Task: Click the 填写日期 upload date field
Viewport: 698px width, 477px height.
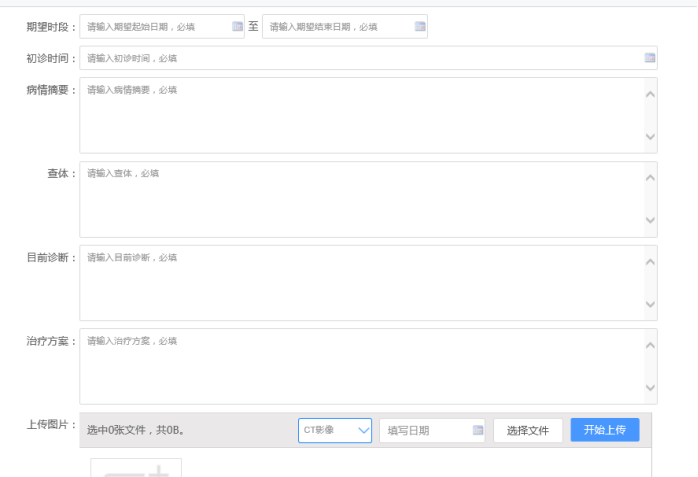Action: [x=424, y=431]
